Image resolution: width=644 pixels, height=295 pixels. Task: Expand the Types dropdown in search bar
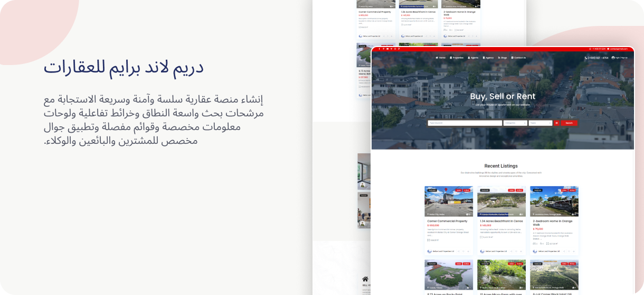point(540,123)
